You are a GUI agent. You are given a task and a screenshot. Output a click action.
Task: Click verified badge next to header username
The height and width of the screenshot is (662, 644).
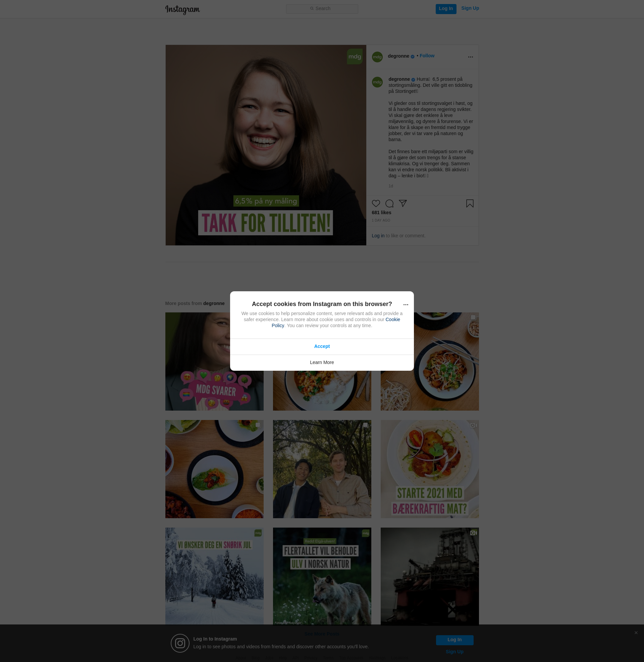(412, 57)
